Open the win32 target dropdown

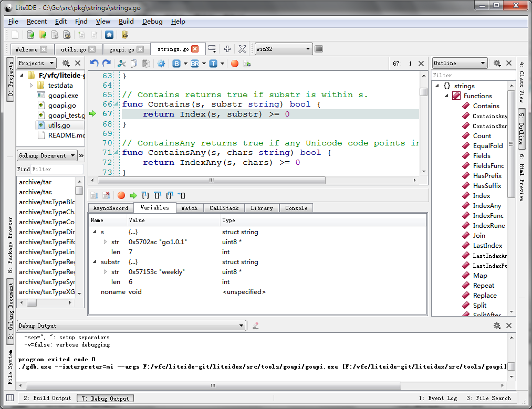pyautogui.click(x=283, y=48)
